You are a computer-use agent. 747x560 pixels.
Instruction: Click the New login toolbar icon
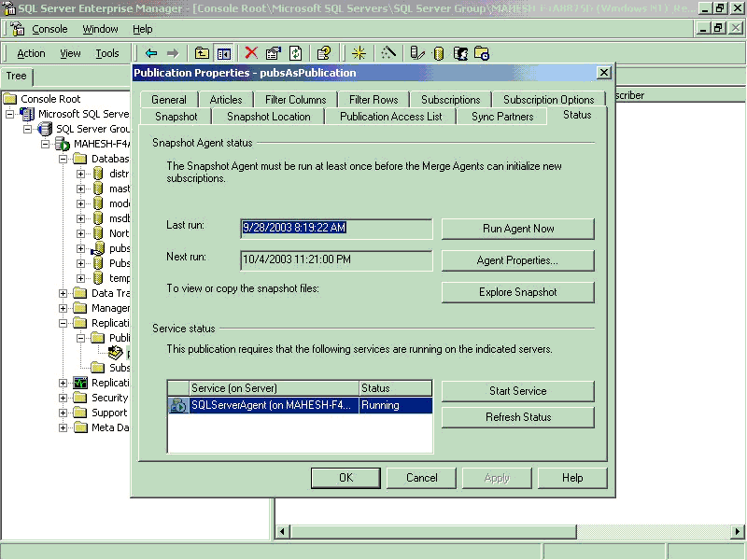pos(460,53)
